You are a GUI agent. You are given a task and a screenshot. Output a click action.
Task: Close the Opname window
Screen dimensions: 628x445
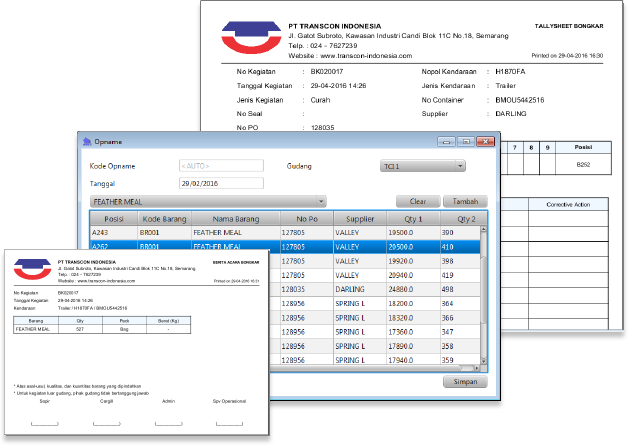click(485, 141)
